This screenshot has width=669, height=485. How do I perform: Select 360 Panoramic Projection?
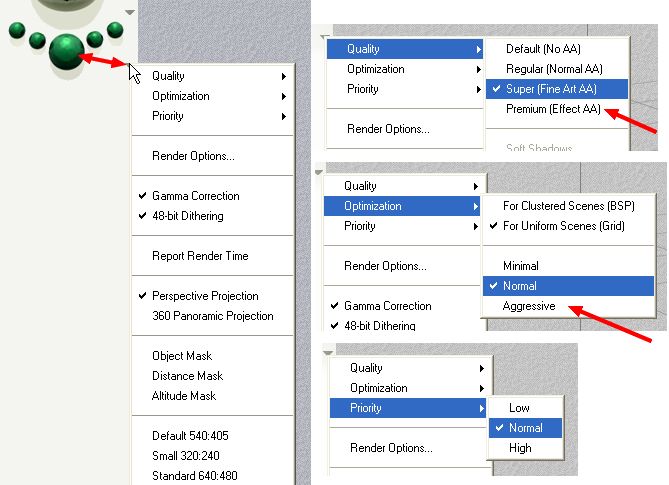212,316
